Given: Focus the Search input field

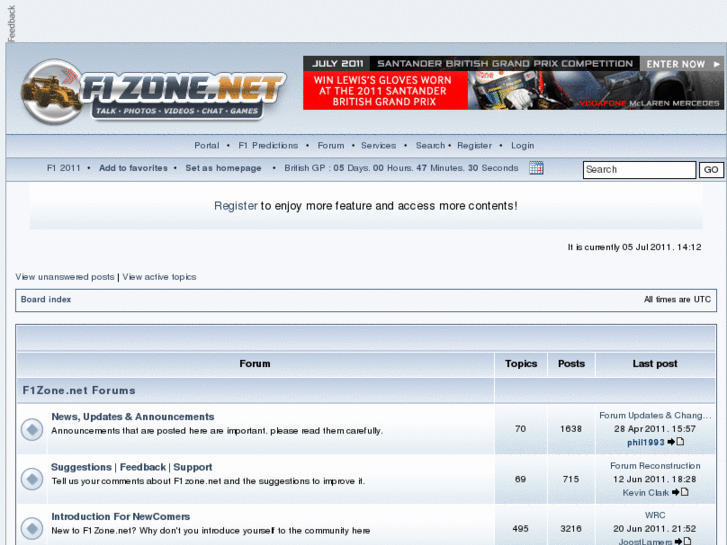Looking at the screenshot, I should coord(639,169).
